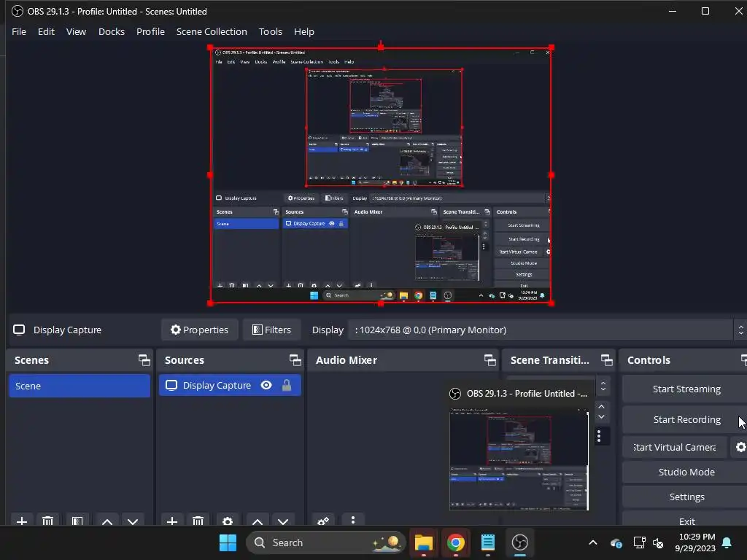The height and width of the screenshot is (560, 747).
Task: Click OneDrive cloud tray icon
Action: 616,542
